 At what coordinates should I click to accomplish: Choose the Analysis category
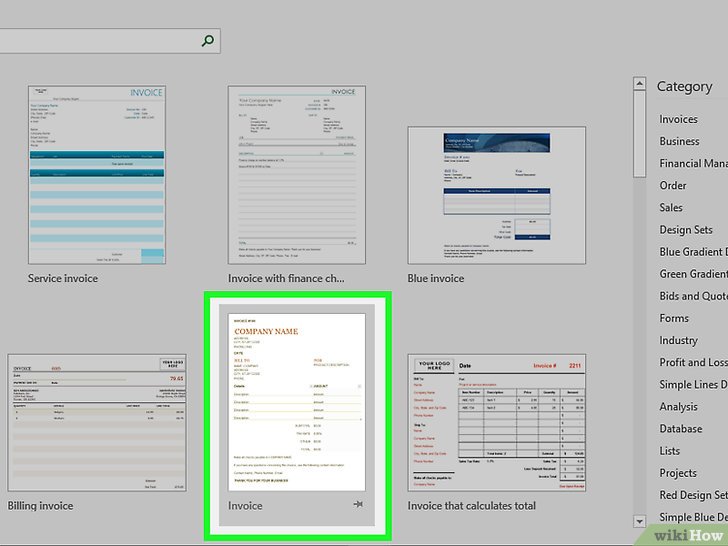click(678, 406)
